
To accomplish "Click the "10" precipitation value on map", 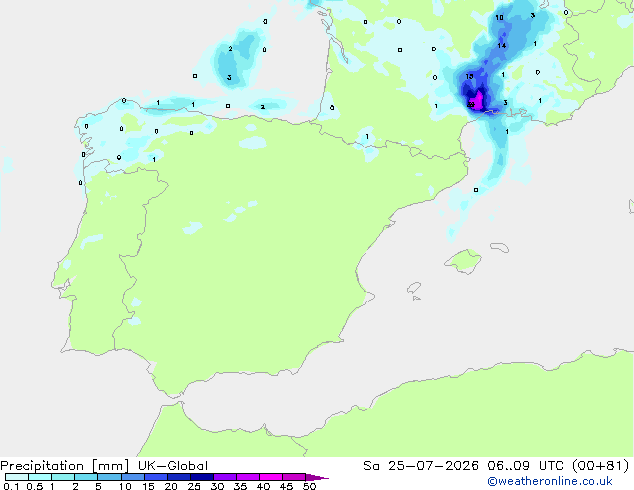I will [499, 17].
